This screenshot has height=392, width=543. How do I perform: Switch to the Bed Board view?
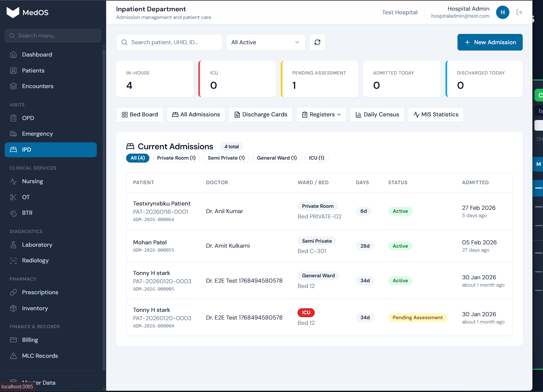coord(139,114)
